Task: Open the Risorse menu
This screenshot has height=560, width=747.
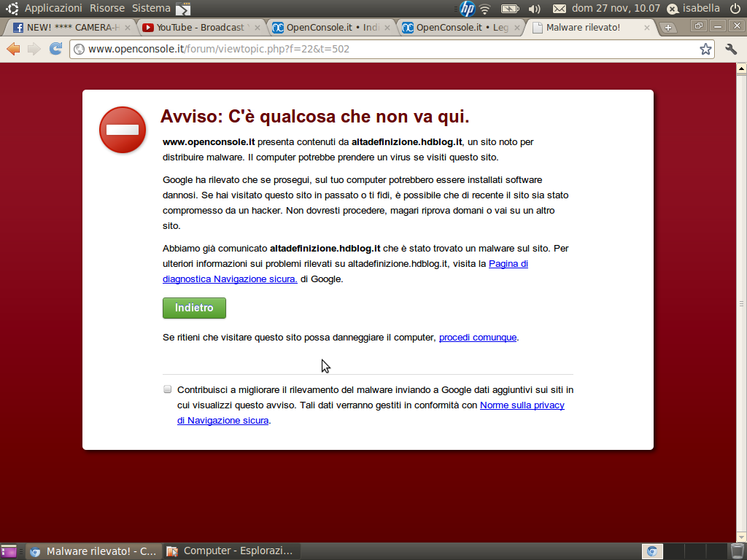Action: (x=107, y=8)
